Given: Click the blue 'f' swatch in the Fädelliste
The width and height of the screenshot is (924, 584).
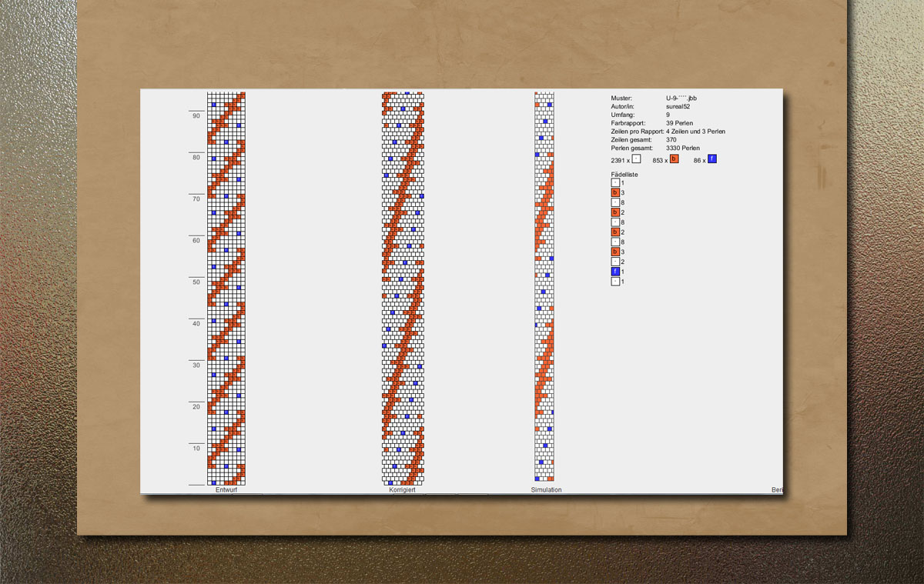Looking at the screenshot, I should point(615,272).
